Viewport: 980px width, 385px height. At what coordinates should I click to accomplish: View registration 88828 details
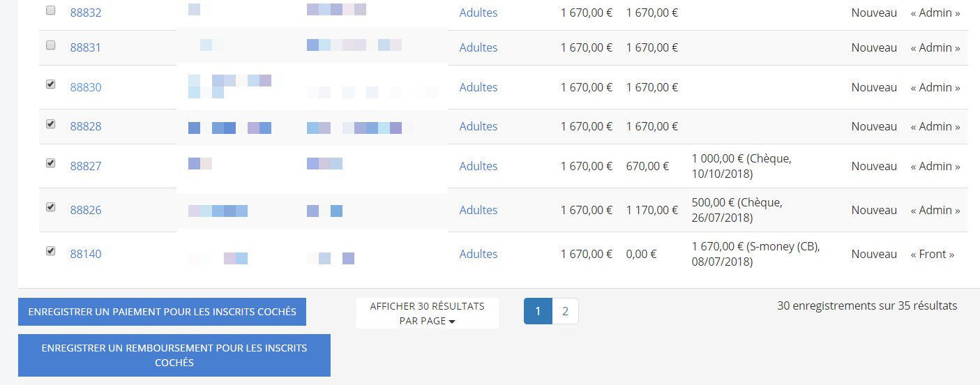(86, 126)
